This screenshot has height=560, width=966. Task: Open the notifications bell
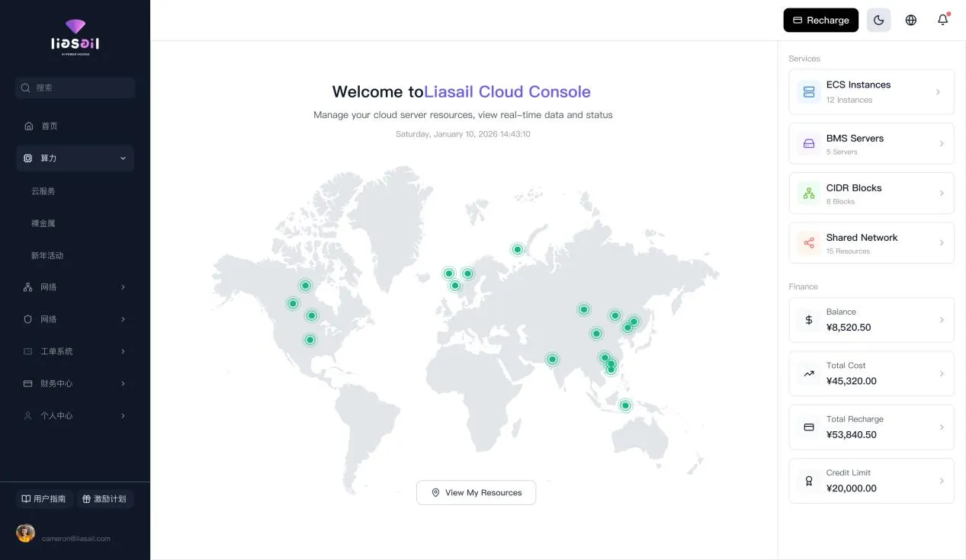(x=943, y=21)
